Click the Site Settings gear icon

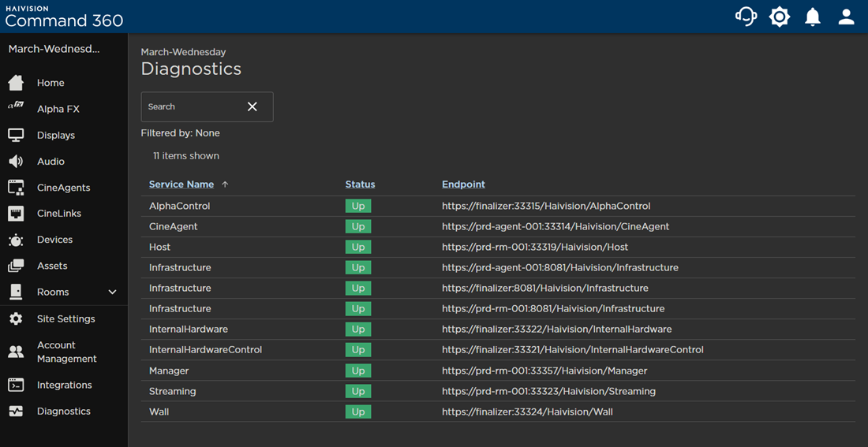[x=16, y=318]
